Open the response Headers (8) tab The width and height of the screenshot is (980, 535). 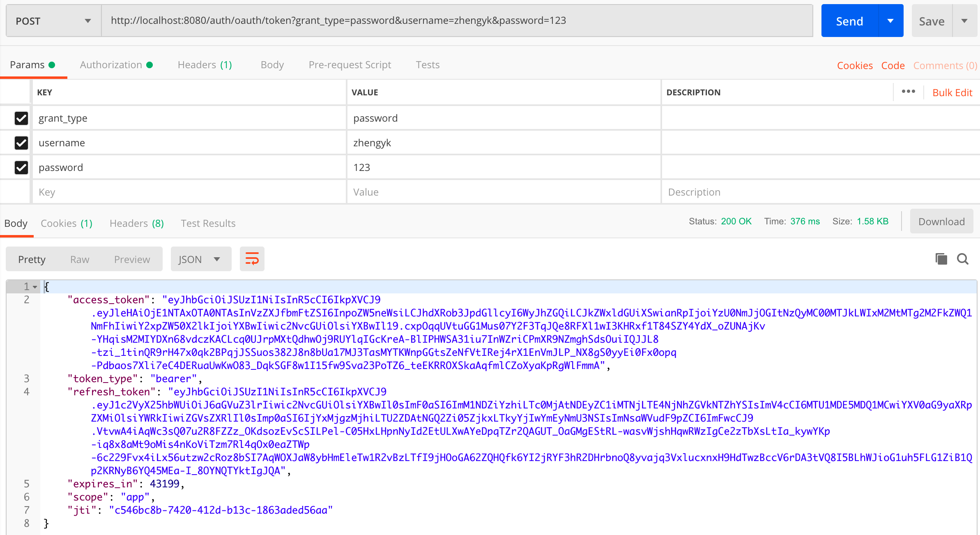(x=136, y=224)
